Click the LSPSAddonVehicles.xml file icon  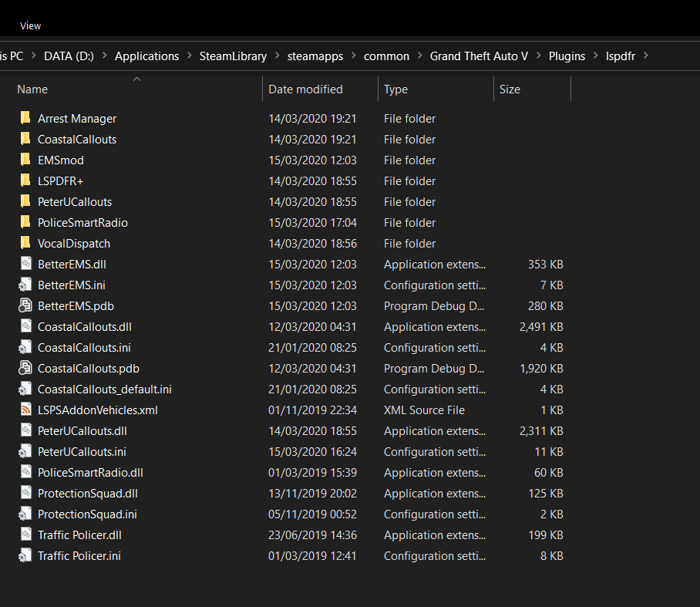coord(26,410)
